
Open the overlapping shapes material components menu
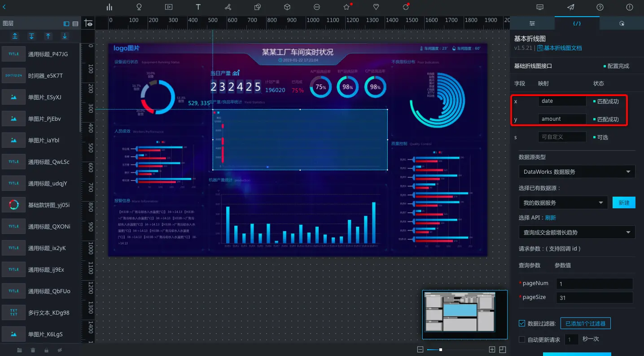[x=258, y=7]
